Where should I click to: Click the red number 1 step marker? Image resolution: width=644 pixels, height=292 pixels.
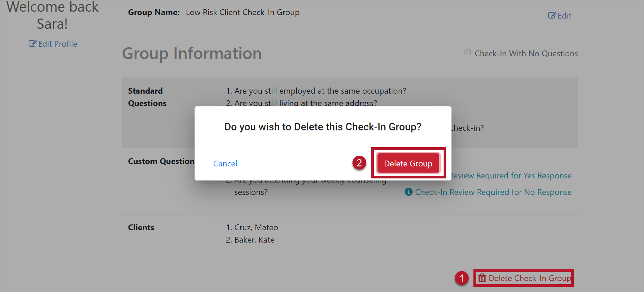point(461,278)
